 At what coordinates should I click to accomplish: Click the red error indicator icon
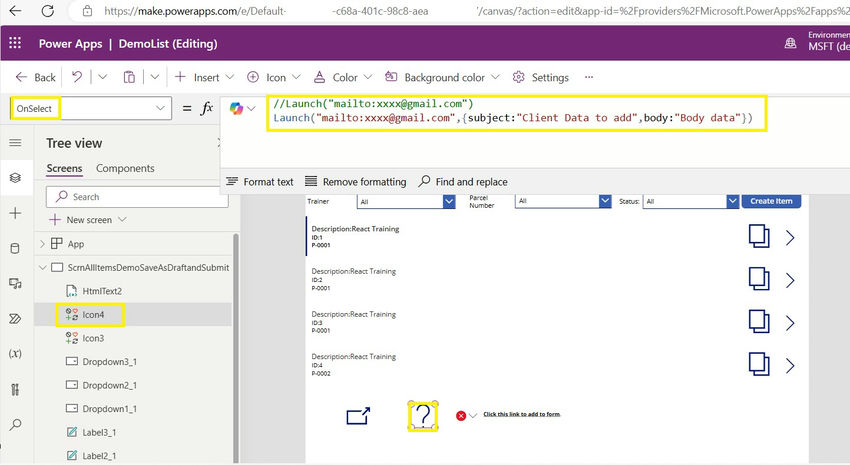pos(461,416)
